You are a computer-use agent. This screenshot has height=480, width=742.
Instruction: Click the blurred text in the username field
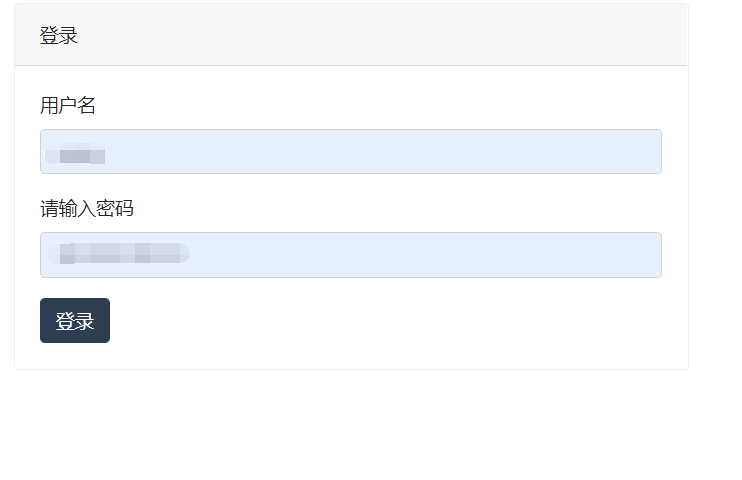80,154
